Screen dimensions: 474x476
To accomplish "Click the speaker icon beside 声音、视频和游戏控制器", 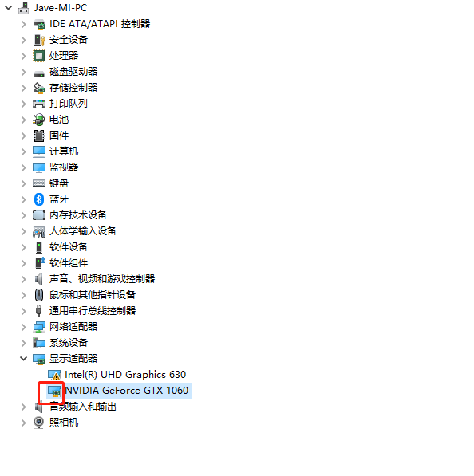I will [39, 279].
